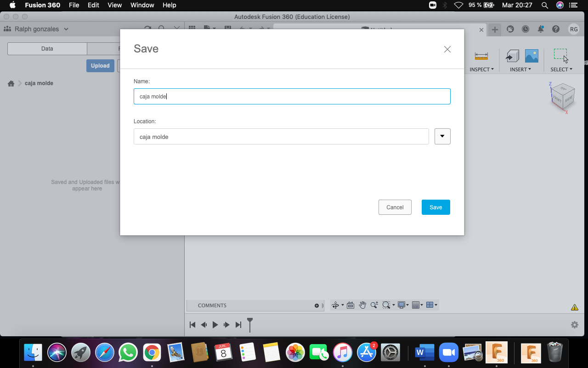Open Microsoft Word from the Dock
Viewport: 588px width, 368px height.
(424, 353)
